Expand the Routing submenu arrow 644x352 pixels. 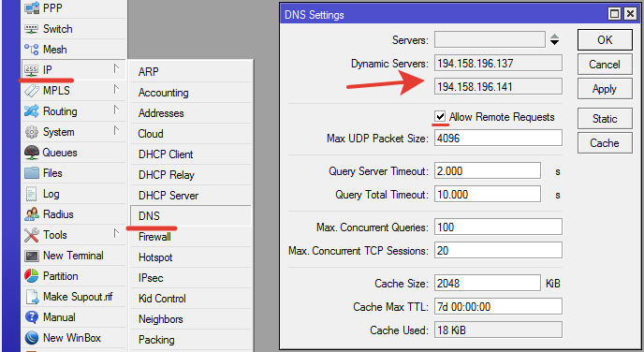click(117, 110)
